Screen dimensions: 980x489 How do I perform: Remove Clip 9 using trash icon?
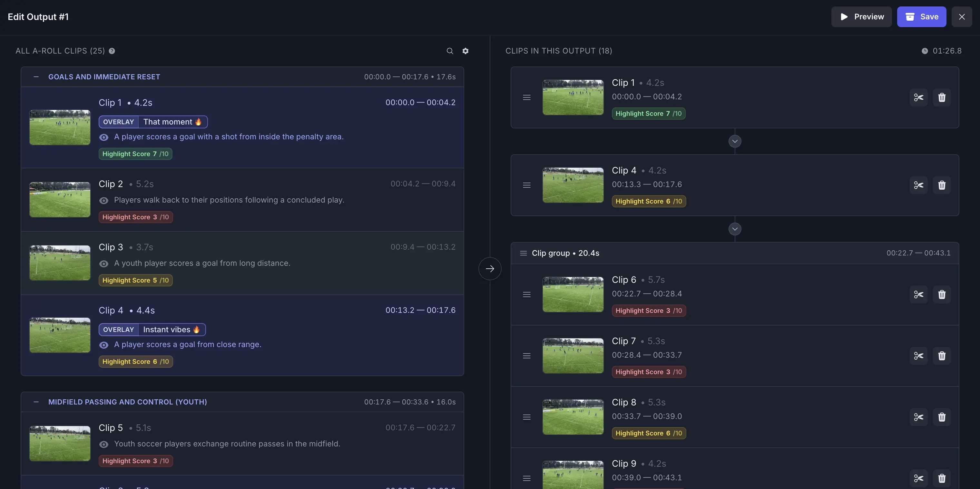tap(942, 478)
